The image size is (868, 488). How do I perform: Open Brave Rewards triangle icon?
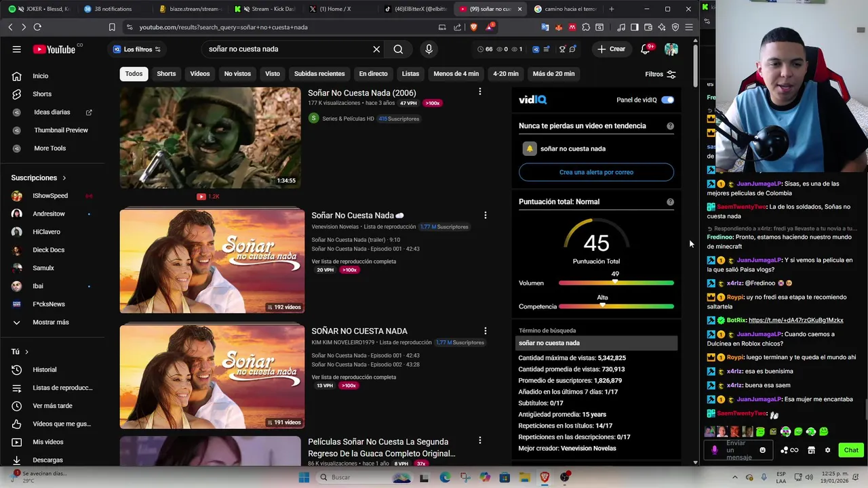[x=490, y=27]
